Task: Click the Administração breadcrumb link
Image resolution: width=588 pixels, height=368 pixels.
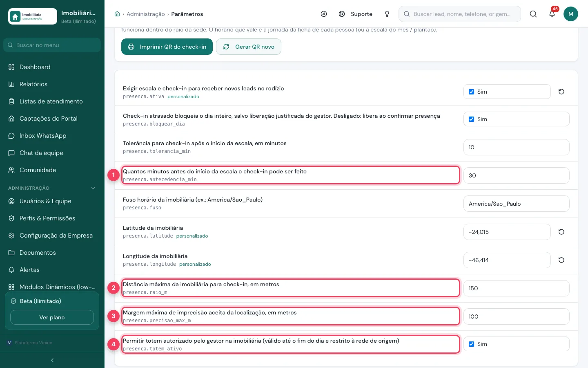Action: pos(146,14)
